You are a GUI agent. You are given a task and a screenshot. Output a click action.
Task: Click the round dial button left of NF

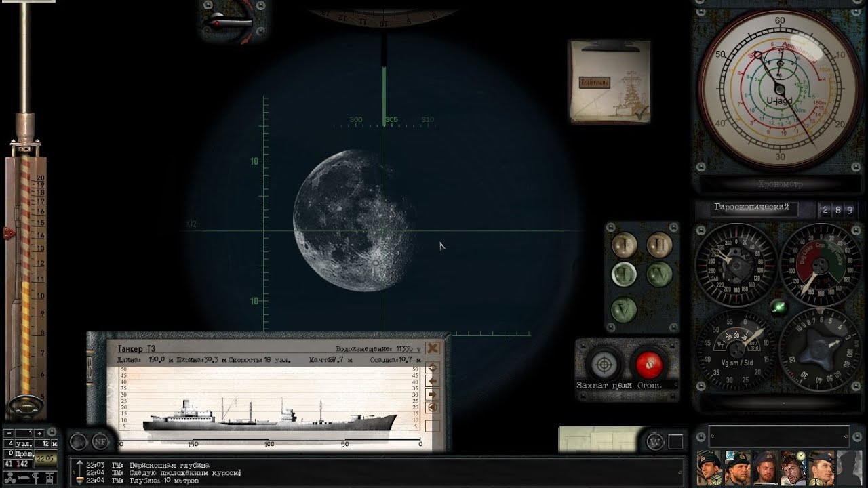(x=79, y=441)
